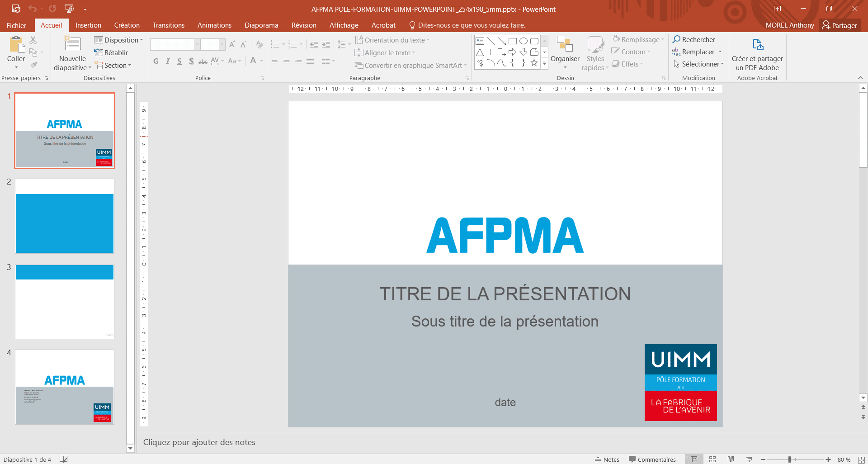Click the Copy icon in Presse-papiers
The width and height of the screenshot is (868, 464).
coord(33,52)
